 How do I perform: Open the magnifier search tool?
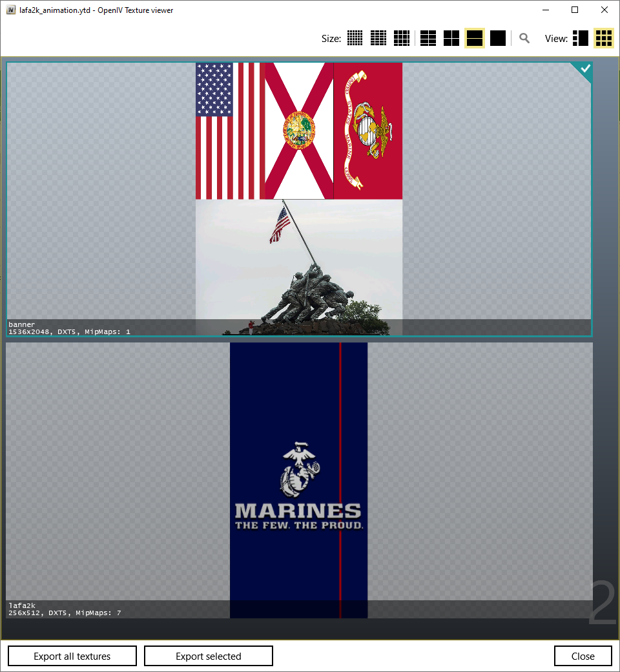coord(524,39)
